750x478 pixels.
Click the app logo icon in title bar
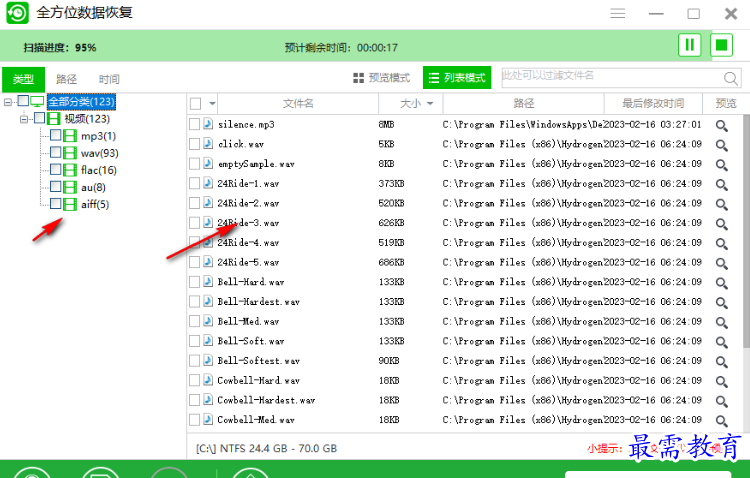[18, 13]
